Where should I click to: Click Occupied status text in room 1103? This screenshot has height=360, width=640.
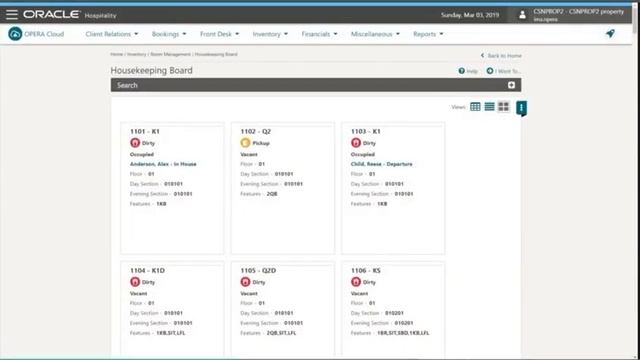coord(362,154)
